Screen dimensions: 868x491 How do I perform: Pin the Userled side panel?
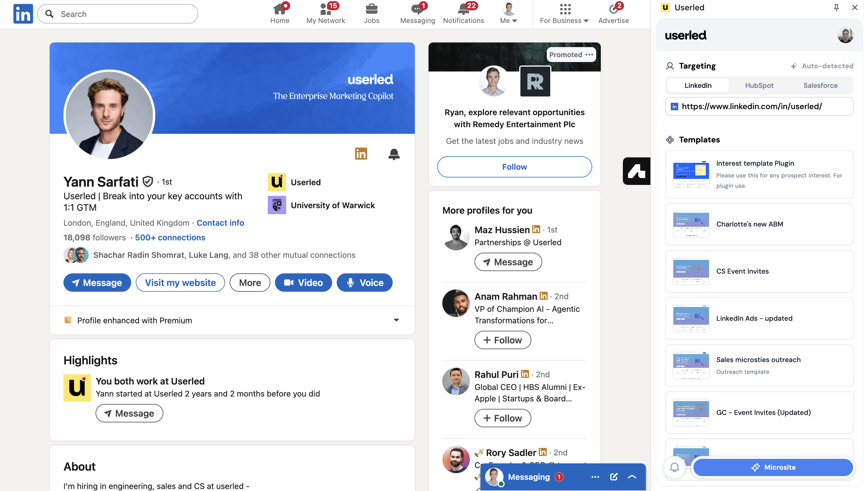836,7
